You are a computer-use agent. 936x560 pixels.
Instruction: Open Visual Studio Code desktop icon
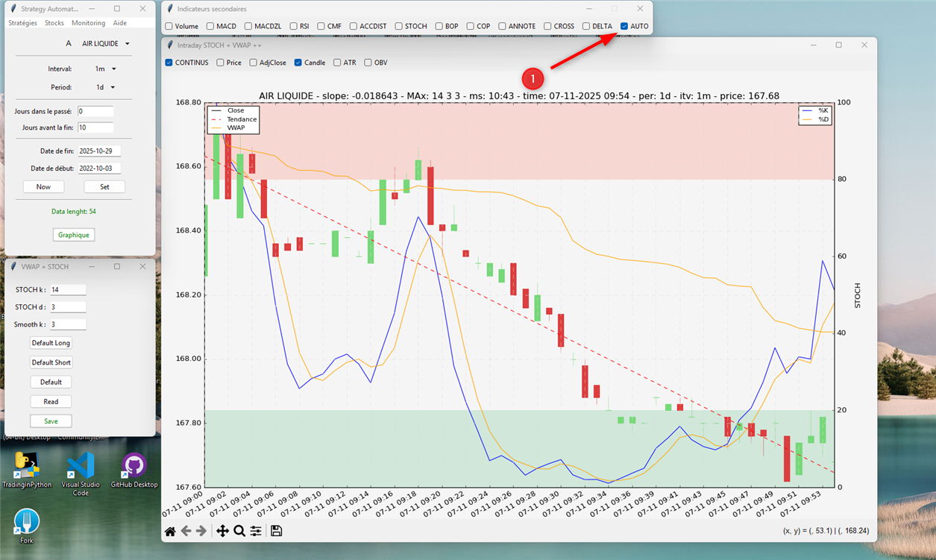[81, 467]
